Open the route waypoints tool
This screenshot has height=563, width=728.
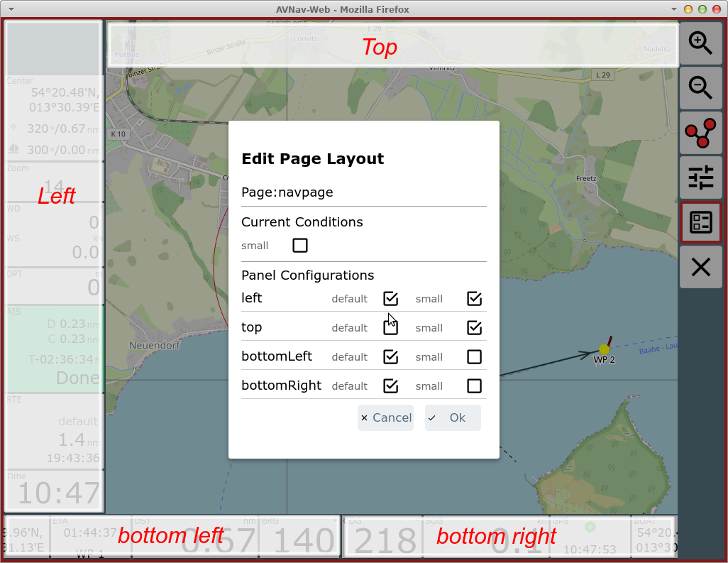coord(700,133)
